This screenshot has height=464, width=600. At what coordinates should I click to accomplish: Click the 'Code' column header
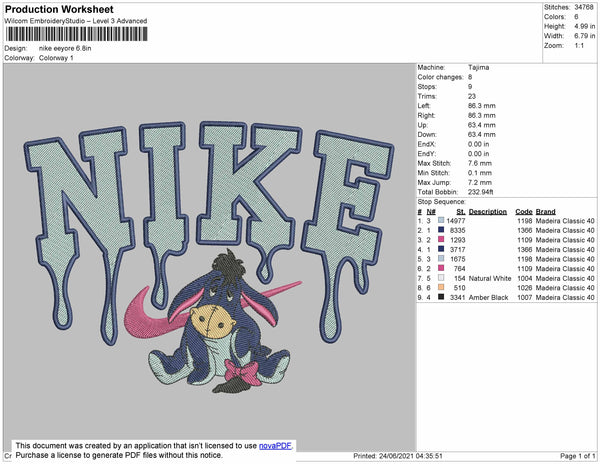tap(524, 212)
